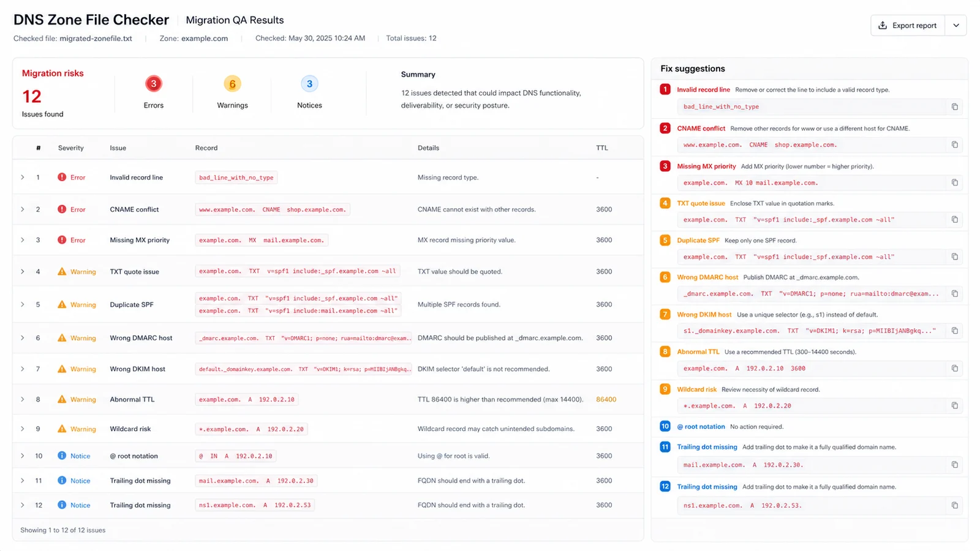This screenshot has height=551, width=980.
Task: Click warning icon on Duplicate SPF row
Action: pos(62,304)
